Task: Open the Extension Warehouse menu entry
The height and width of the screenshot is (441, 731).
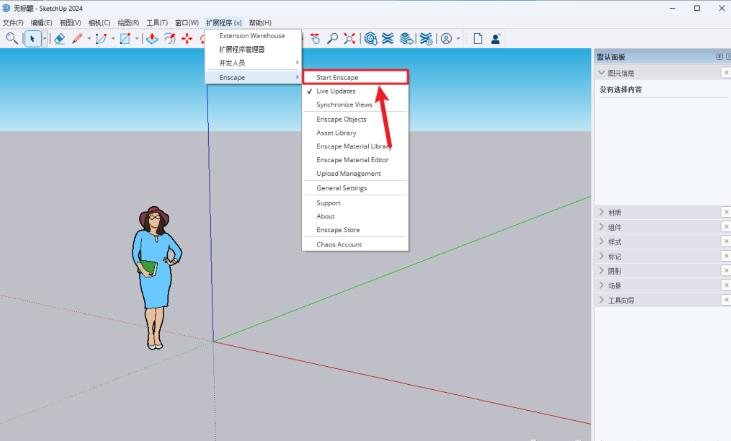Action: coord(254,35)
